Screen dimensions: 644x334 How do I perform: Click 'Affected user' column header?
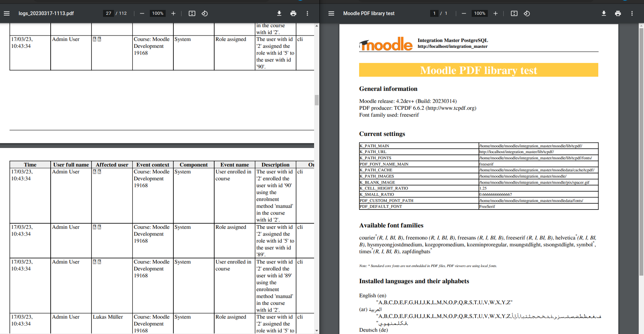coord(112,165)
